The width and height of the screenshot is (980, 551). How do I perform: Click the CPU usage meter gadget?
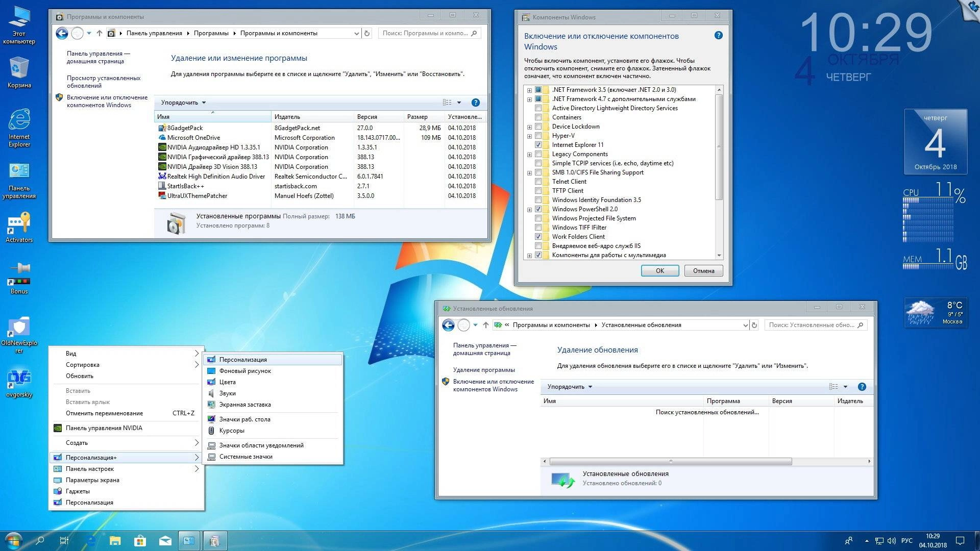934,213
